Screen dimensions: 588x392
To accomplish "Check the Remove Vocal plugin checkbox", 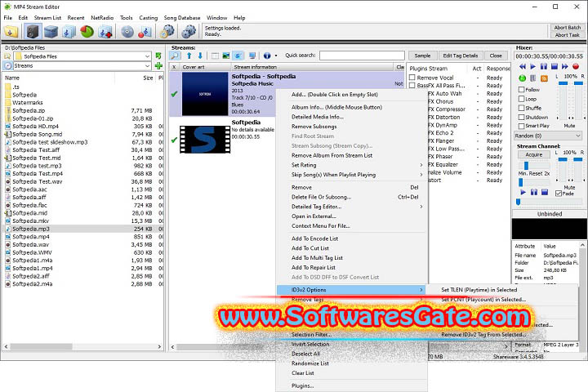I will coord(412,78).
